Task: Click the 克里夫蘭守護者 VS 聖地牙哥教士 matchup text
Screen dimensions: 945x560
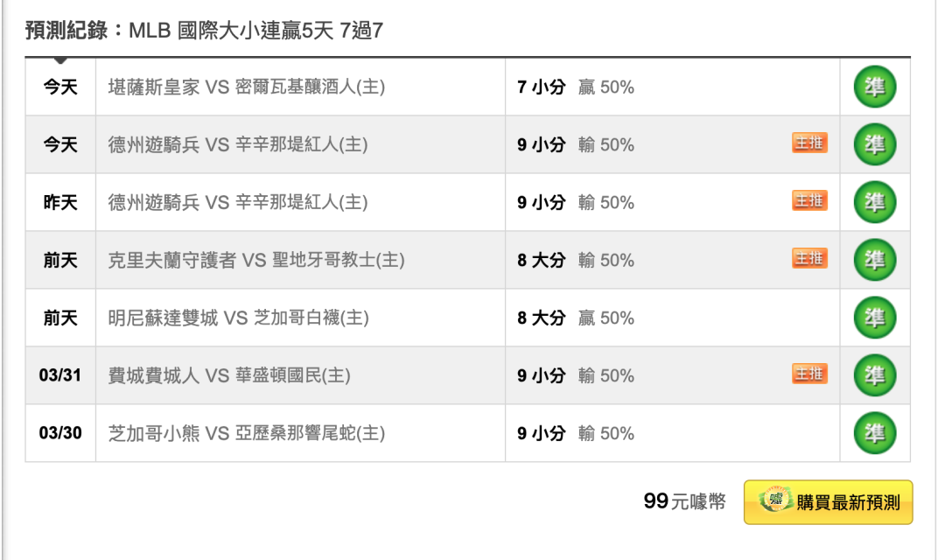Action: coord(256,260)
